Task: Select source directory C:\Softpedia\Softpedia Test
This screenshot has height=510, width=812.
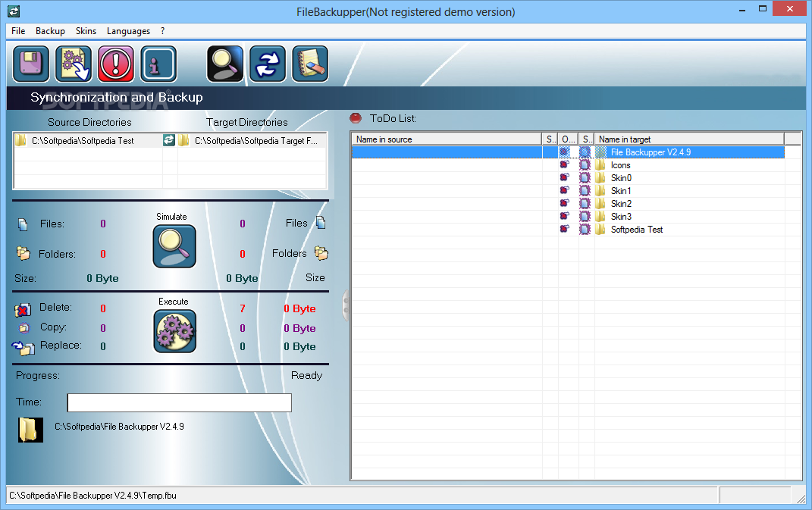Action: click(83, 141)
